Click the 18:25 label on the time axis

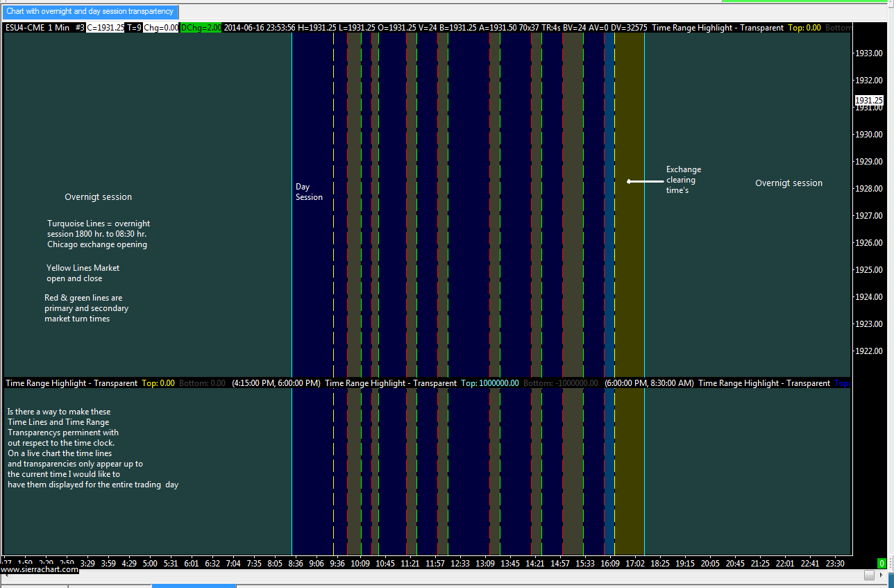click(659, 564)
